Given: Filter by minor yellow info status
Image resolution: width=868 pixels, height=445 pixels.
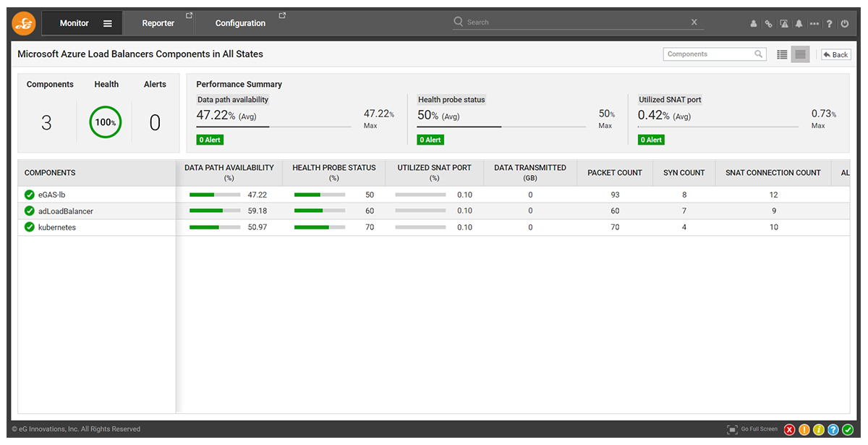Looking at the screenshot, I should coord(819,430).
